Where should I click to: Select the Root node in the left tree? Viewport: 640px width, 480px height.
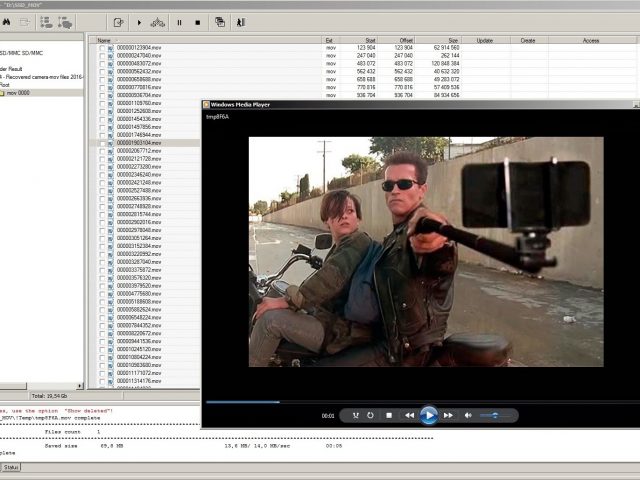pyautogui.click(x=4, y=85)
